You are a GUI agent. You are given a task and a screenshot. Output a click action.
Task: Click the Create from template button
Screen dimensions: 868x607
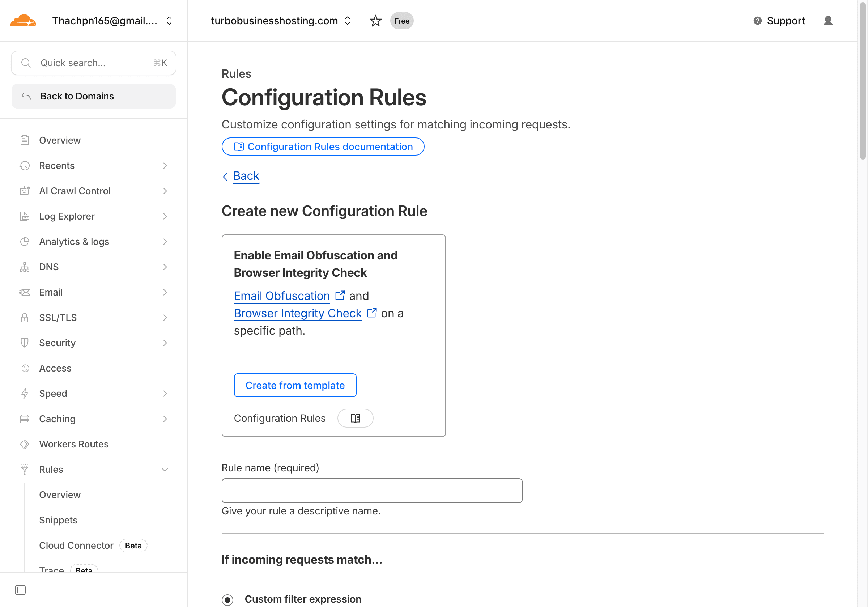(x=295, y=385)
